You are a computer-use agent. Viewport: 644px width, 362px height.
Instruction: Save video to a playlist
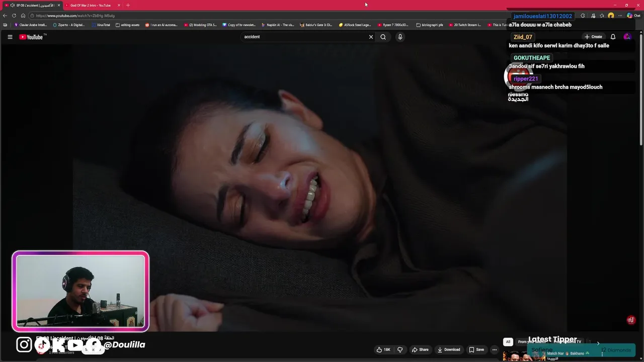[476, 349]
